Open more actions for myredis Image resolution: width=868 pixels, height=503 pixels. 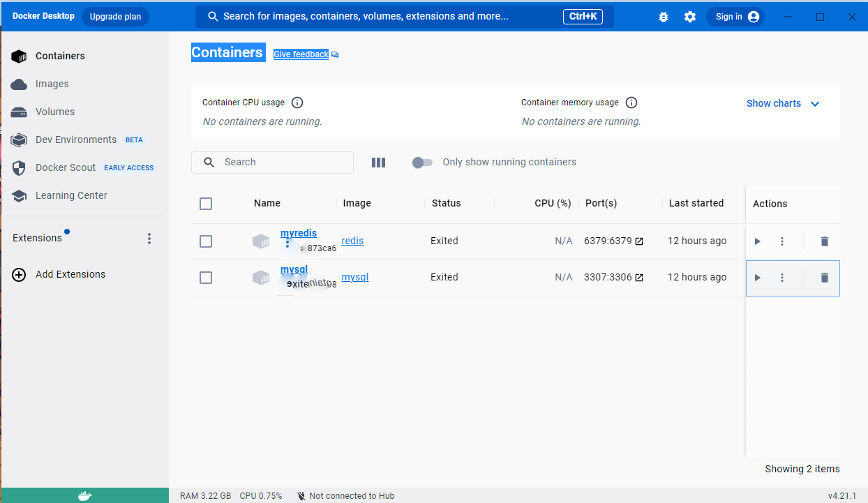[x=782, y=241]
